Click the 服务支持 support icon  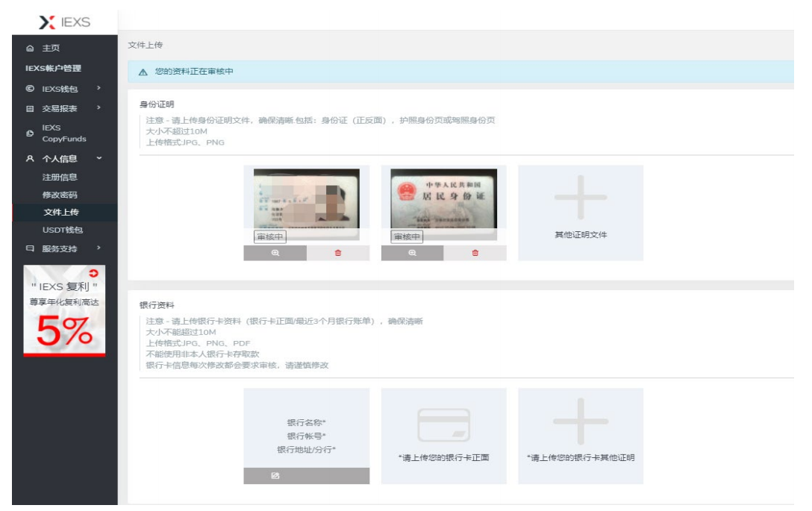(x=30, y=248)
